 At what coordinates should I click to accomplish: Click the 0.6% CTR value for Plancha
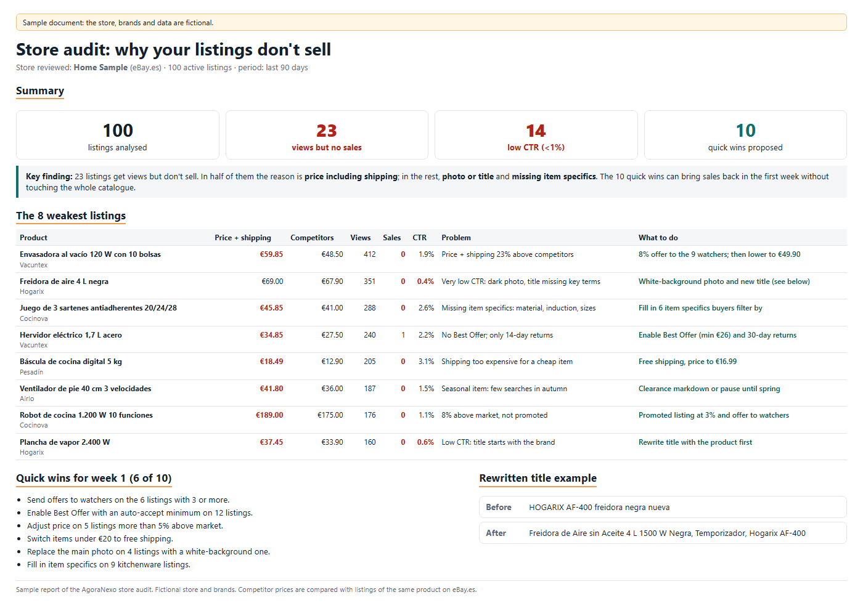tap(425, 442)
